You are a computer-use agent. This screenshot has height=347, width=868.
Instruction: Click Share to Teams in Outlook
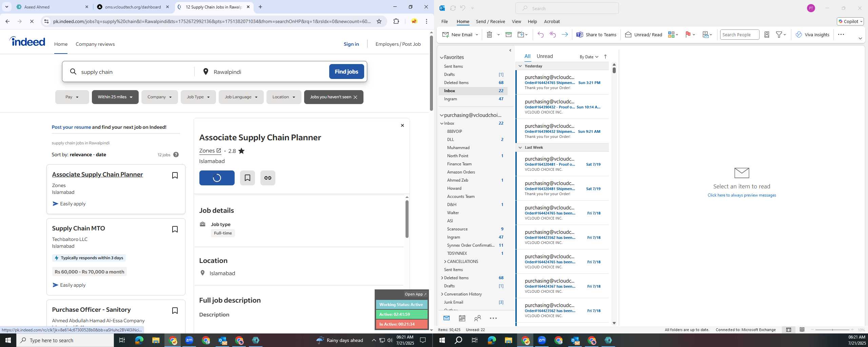(596, 35)
